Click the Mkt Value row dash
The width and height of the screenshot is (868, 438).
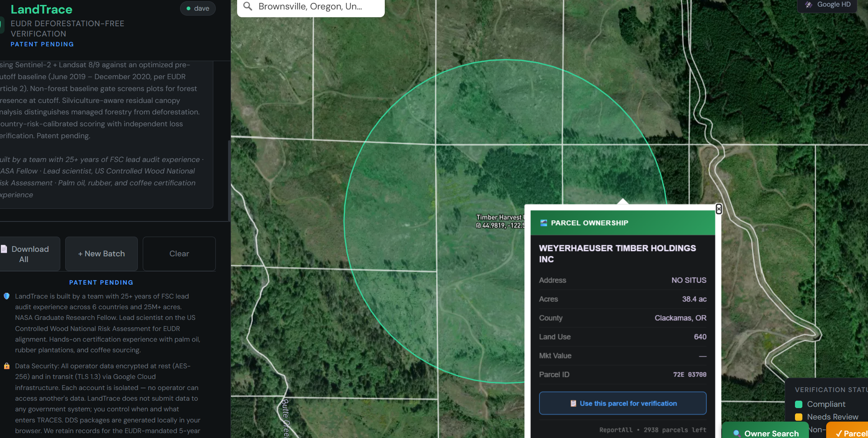(703, 356)
